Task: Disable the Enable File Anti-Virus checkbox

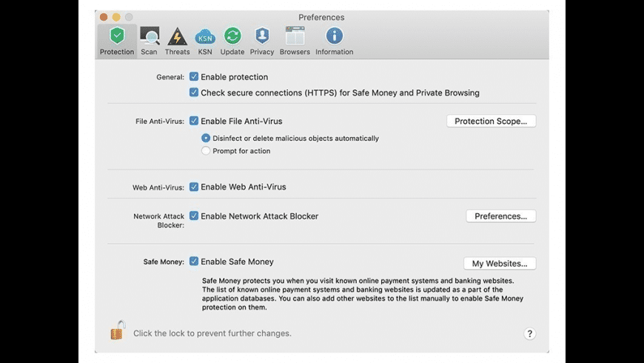Action: pos(194,121)
